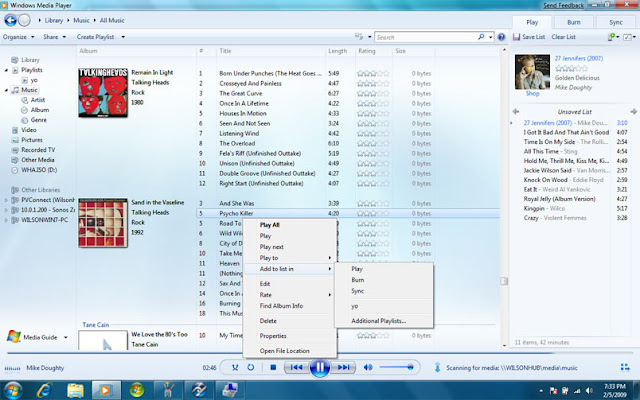The image size is (640, 400).
Task: Choose Open File Location menu entry
Action: (x=289, y=351)
